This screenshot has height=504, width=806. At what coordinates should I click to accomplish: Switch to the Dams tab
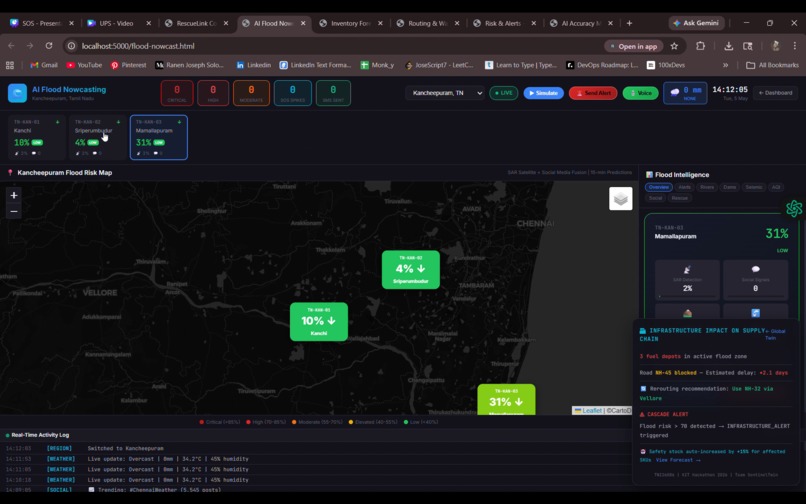(x=729, y=187)
